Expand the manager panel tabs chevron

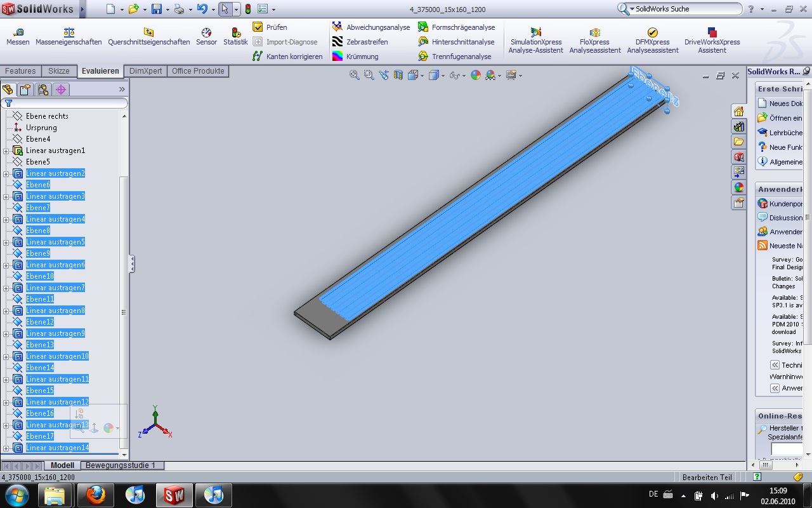(x=122, y=90)
